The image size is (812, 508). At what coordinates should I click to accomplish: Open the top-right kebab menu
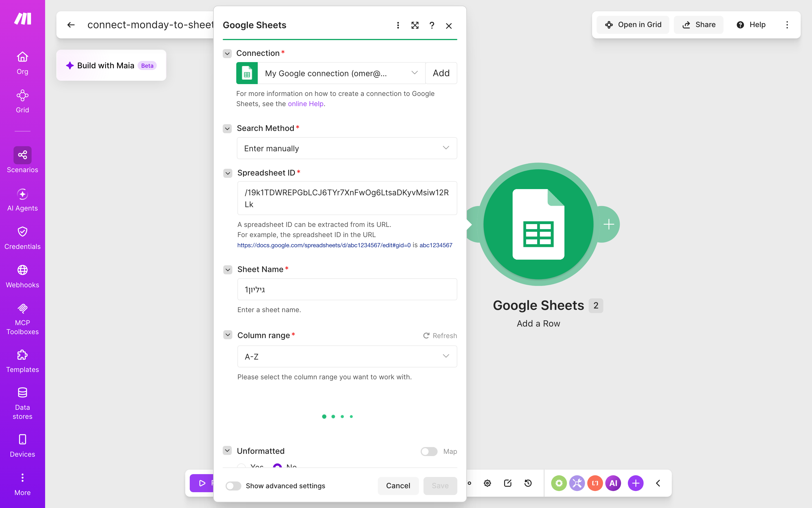coord(787,25)
